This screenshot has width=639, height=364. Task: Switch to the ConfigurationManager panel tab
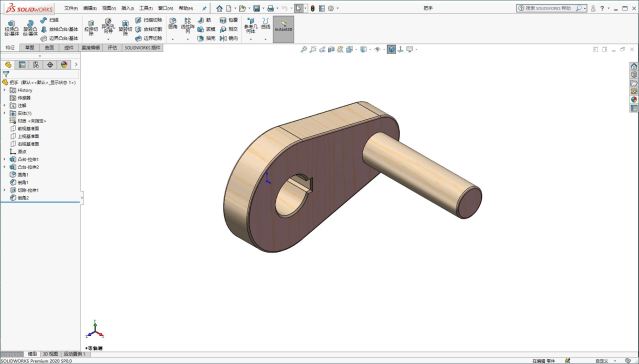[x=36, y=64]
